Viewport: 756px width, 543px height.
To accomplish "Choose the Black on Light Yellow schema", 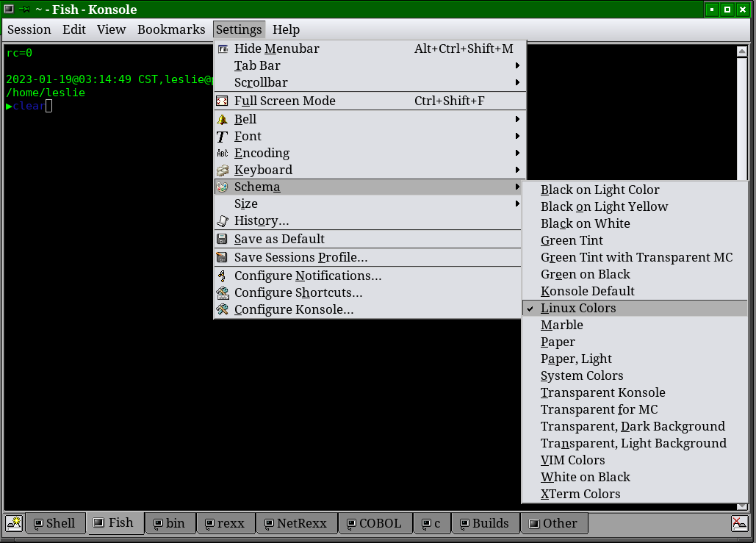I will (635, 207).
